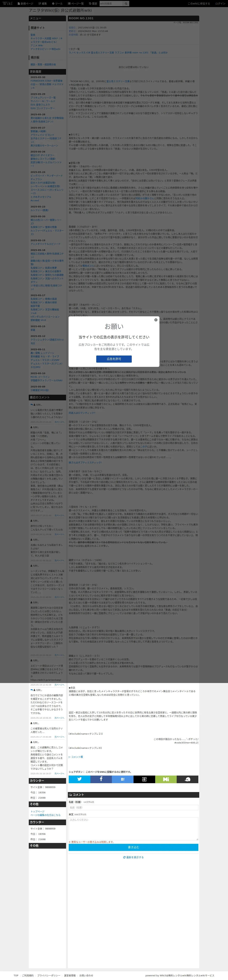Click TOP in the footer
The width and height of the screenshot is (228, 980).
tap(16, 975)
